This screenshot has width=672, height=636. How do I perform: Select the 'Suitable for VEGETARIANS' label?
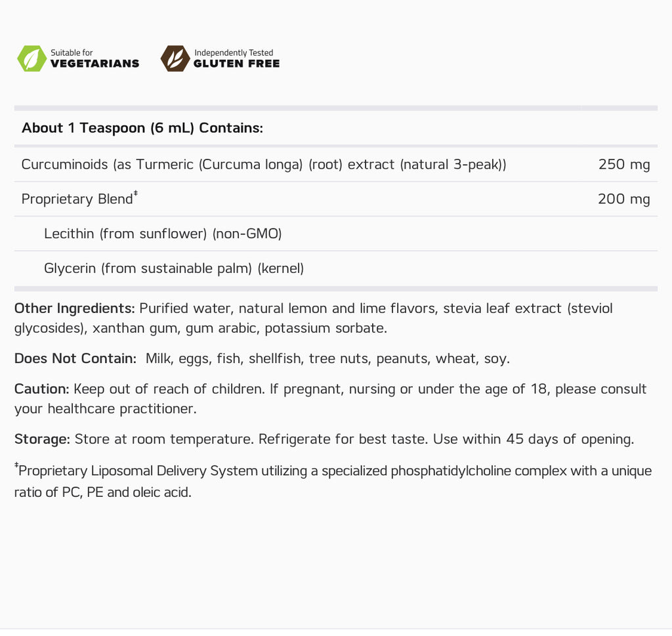pyautogui.click(x=94, y=58)
